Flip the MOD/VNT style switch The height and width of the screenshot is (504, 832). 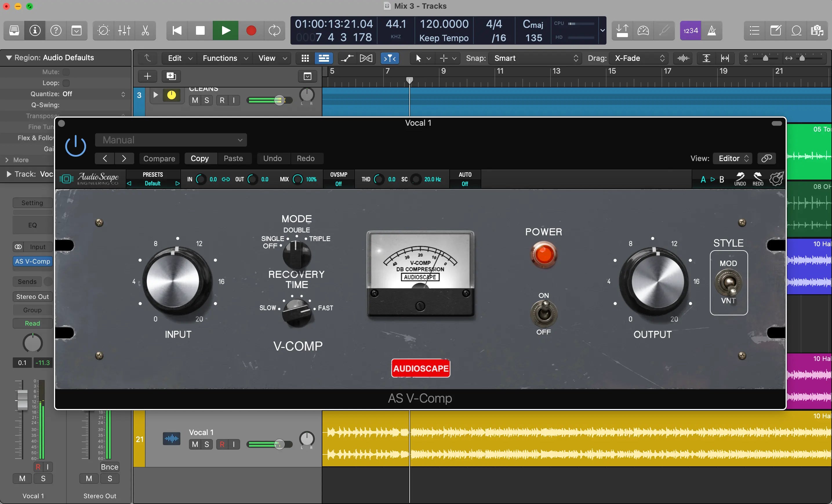tap(728, 283)
